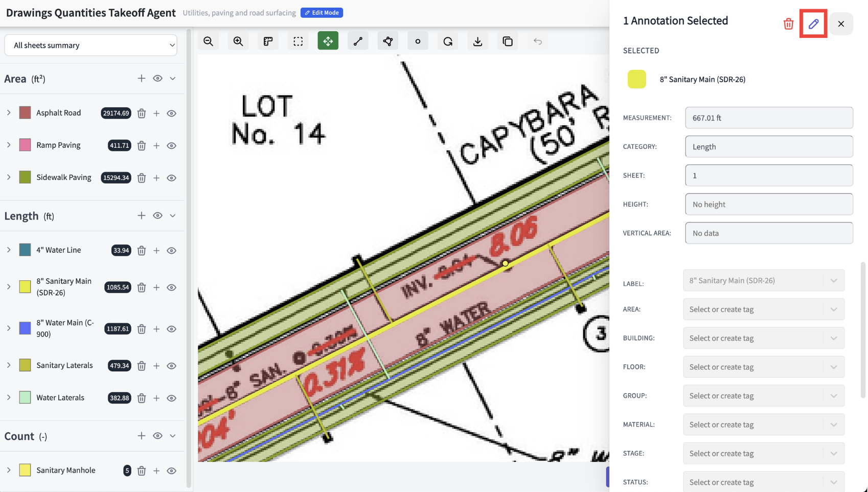868x492 pixels.
Task: Hide the Sanitary Manhole layer
Action: [172, 471]
